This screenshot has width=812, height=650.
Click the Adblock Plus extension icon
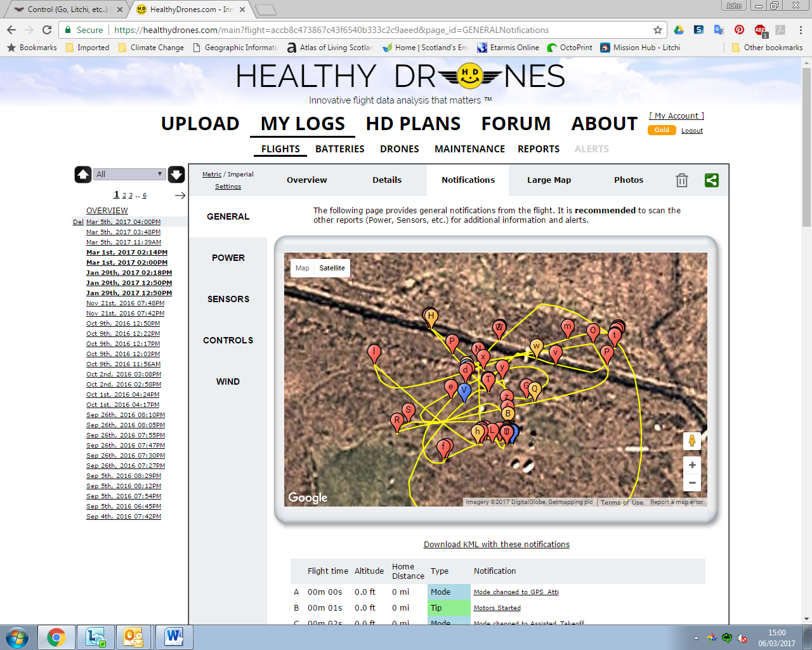[x=760, y=30]
